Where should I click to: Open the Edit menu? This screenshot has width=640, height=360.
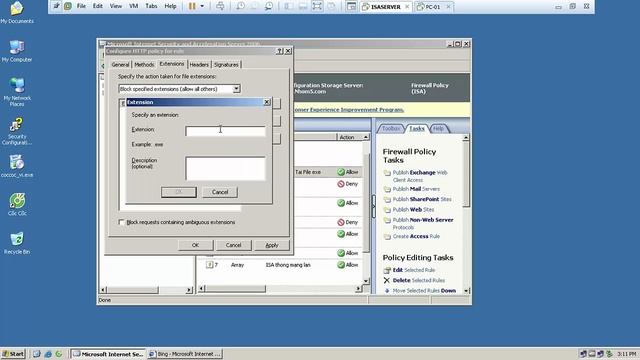click(98, 6)
